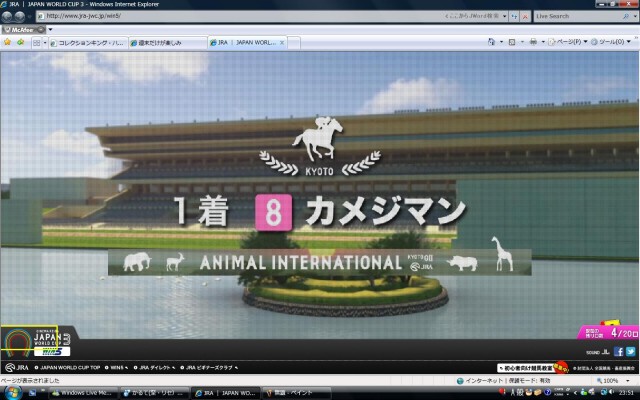Open the tab list dropdown arrow
The width and height of the screenshot is (640, 400).
pos(45,42)
